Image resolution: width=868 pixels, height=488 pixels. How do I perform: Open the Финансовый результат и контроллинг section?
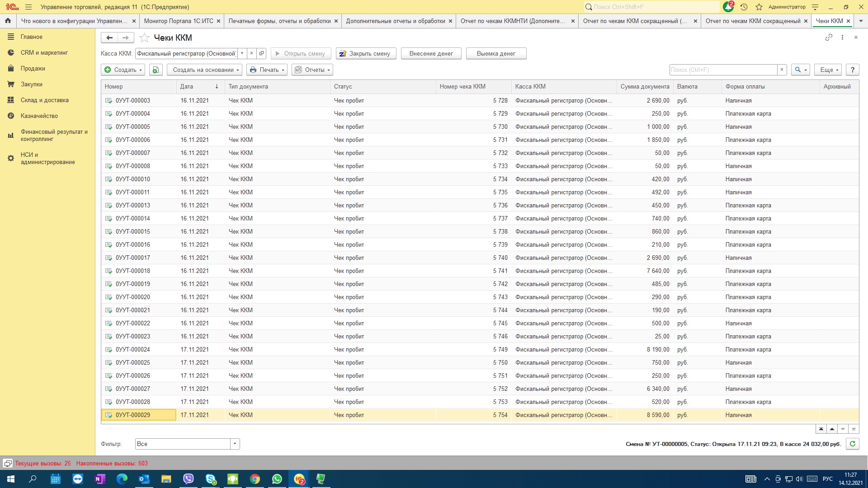(47, 136)
